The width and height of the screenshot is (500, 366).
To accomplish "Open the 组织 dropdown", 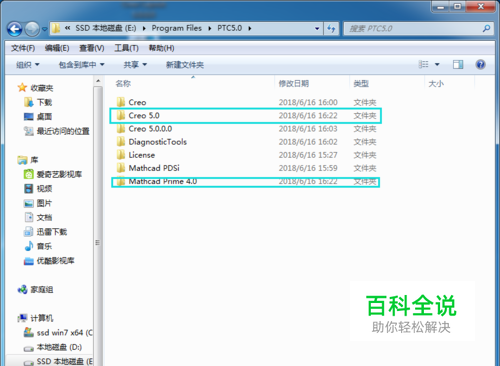I will (28, 65).
